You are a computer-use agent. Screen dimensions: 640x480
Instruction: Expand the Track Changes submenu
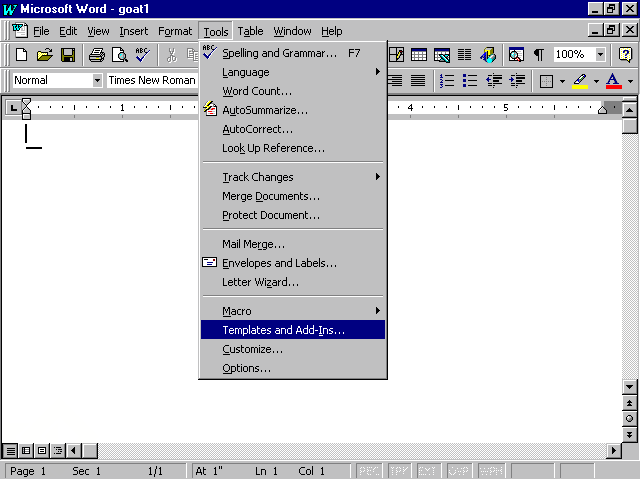pos(293,177)
